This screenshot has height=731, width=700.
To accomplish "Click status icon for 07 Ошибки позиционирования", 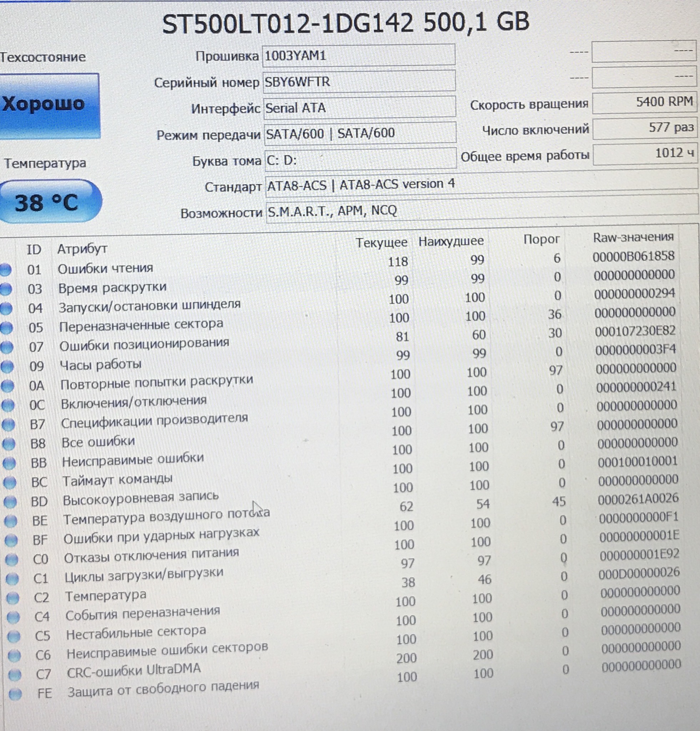I will pyautogui.click(x=7, y=347).
